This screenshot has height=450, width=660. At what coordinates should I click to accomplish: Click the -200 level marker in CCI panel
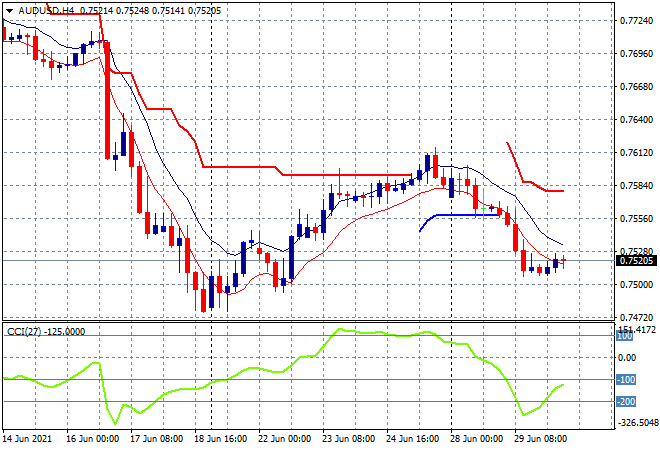(626, 402)
